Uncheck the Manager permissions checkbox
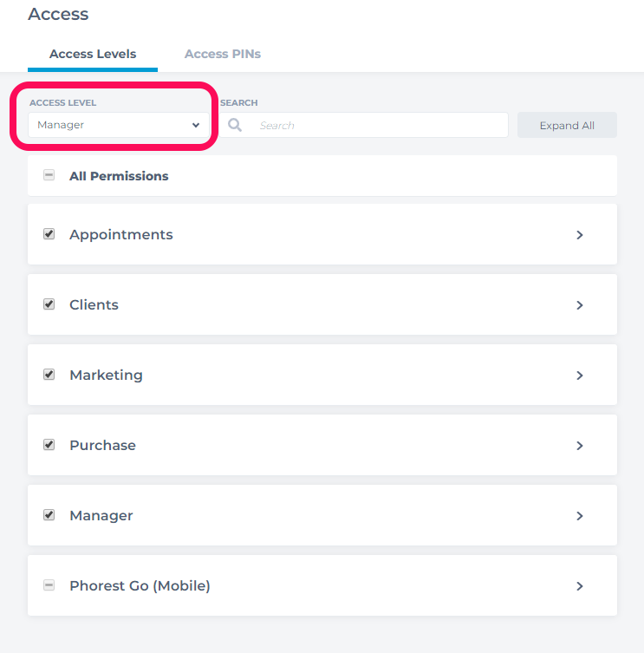The image size is (644, 653). [x=49, y=515]
